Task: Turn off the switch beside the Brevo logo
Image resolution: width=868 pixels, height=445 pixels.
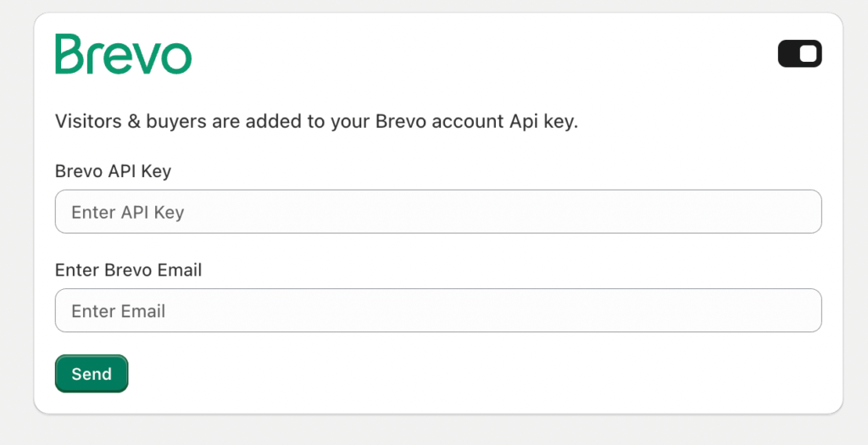Action: (800, 53)
